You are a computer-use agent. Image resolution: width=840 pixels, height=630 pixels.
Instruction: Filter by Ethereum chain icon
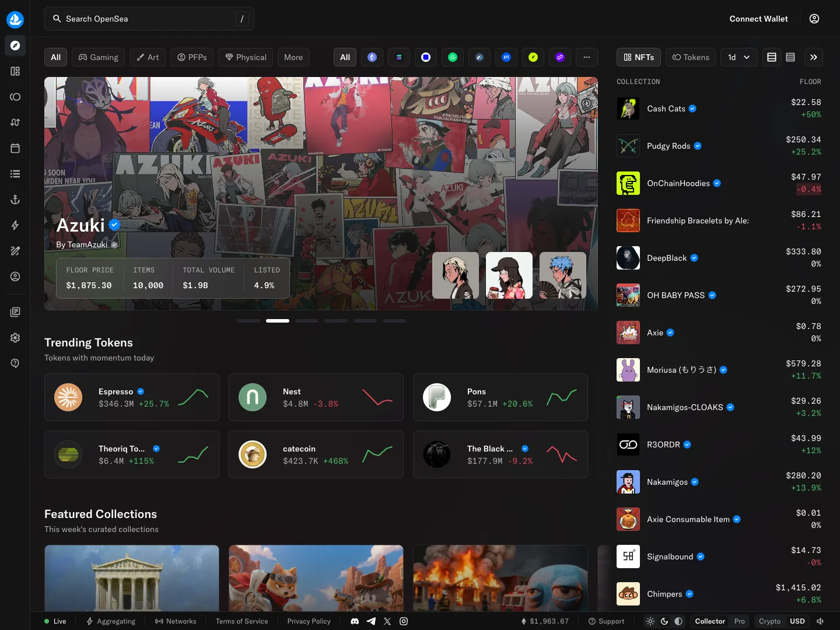(x=372, y=57)
